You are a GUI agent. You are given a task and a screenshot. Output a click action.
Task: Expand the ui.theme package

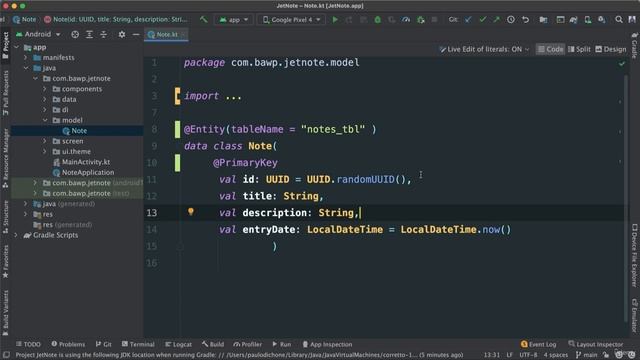pyautogui.click(x=45, y=151)
